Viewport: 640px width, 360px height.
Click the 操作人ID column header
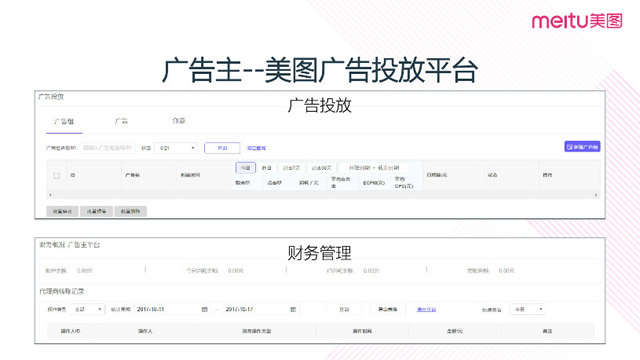pyautogui.click(x=71, y=331)
